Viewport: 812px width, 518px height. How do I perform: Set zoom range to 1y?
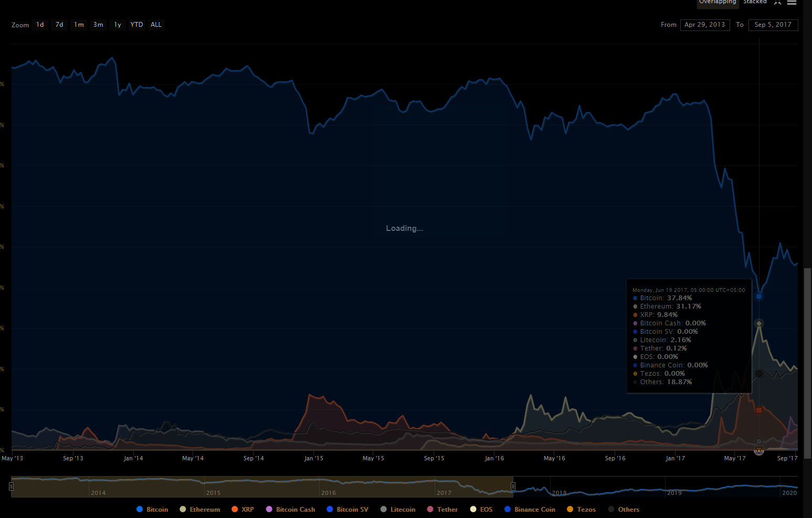[118, 25]
